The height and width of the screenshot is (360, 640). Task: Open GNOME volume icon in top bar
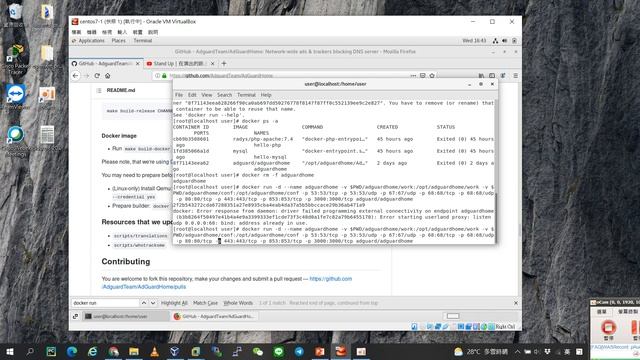[505, 41]
